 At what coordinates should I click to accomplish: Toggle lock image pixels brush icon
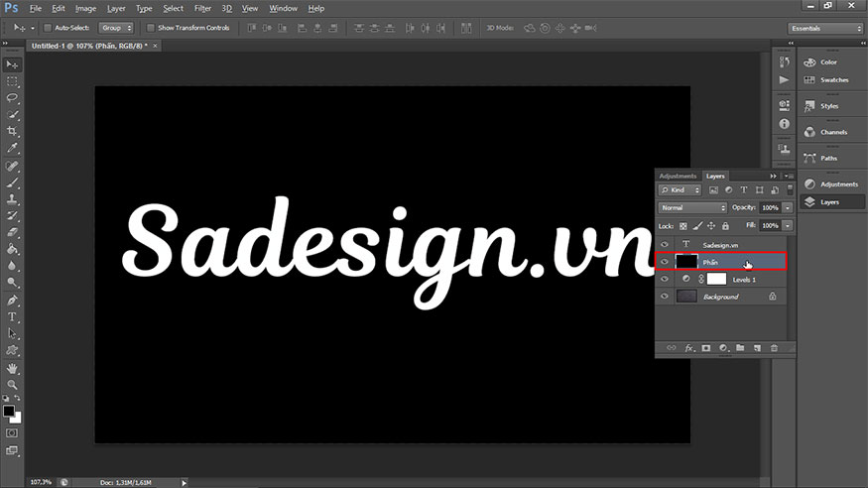click(x=697, y=226)
